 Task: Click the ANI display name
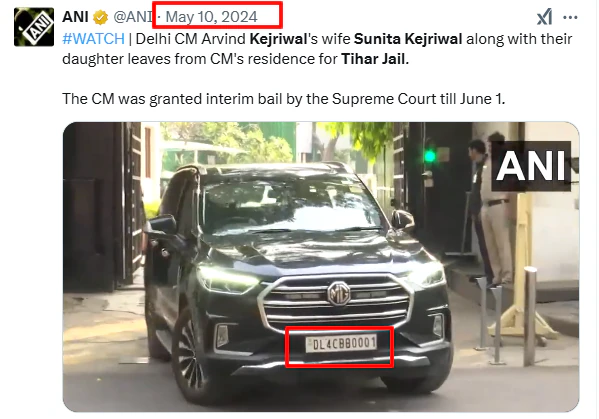[75, 17]
